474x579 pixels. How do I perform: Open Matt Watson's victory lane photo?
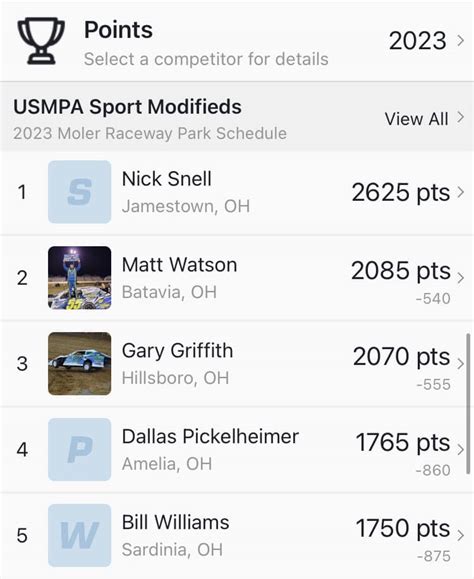[79, 278]
